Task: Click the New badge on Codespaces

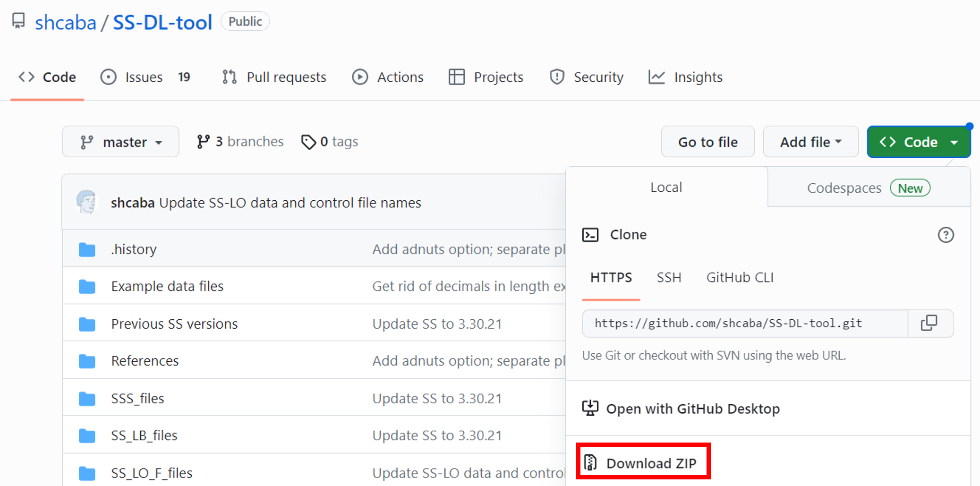Action: pos(910,188)
